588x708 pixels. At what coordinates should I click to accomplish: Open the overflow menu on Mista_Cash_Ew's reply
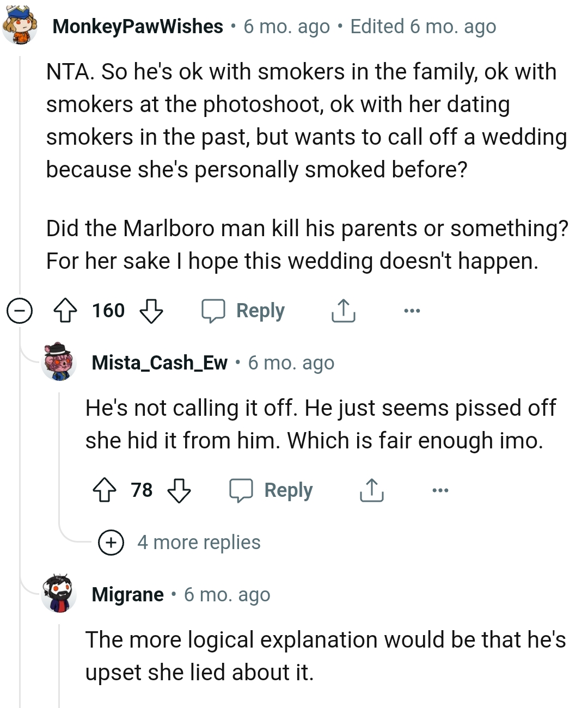[x=440, y=490]
